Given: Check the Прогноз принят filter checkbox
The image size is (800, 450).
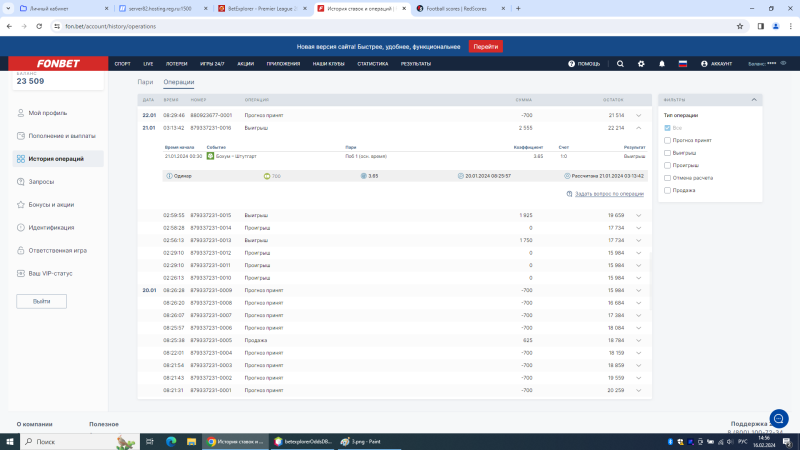Looking at the screenshot, I should [x=668, y=140].
